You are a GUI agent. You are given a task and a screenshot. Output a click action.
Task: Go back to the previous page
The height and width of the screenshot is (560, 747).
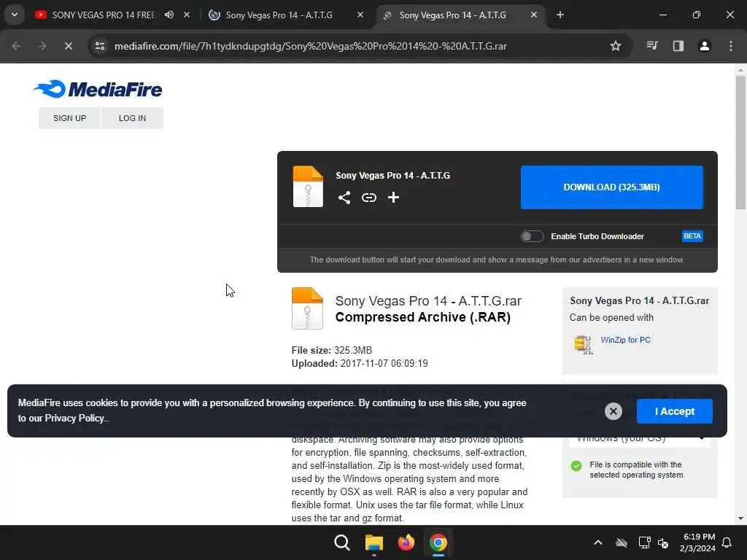click(x=16, y=46)
